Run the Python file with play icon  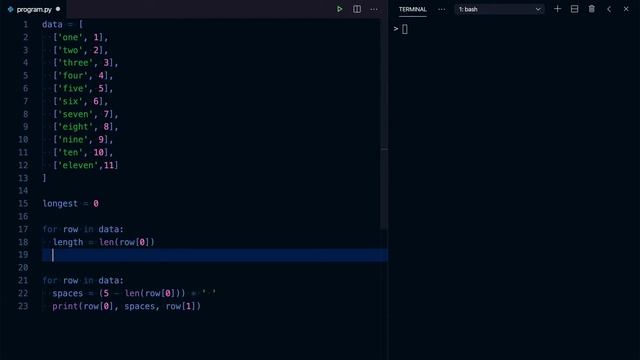339,9
